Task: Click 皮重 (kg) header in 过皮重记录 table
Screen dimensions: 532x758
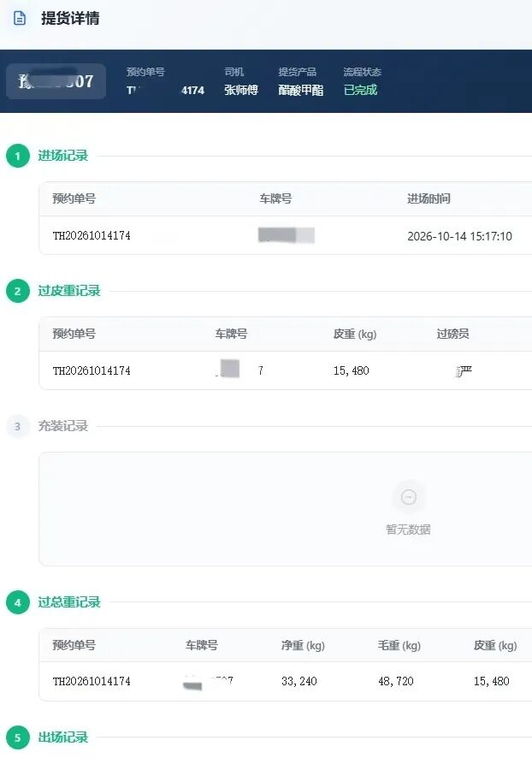Action: (x=355, y=334)
